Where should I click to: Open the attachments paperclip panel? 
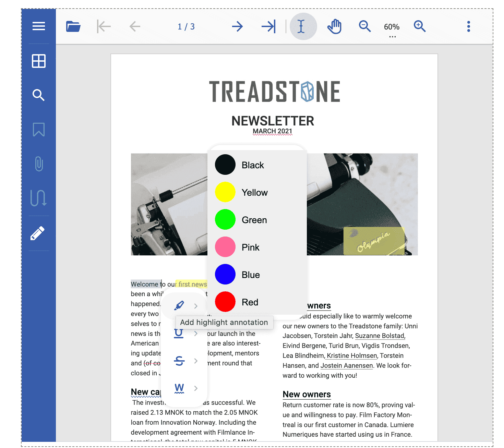coord(39,164)
